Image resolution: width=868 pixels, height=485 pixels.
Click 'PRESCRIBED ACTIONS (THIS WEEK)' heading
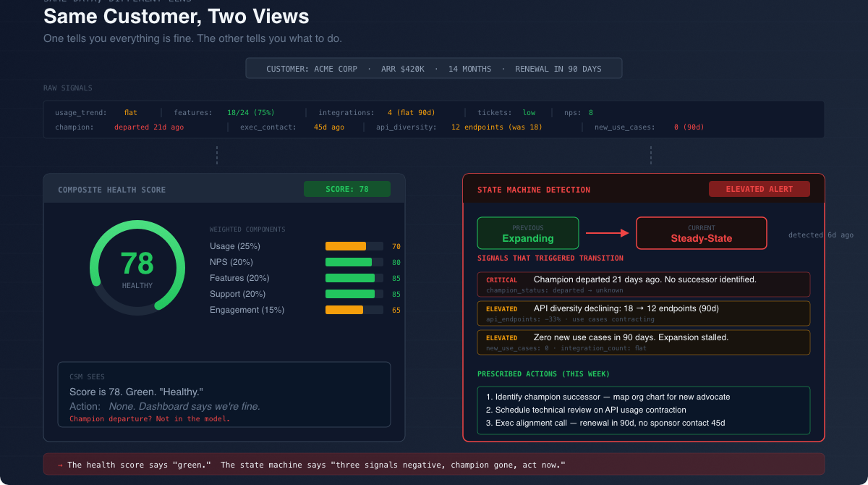click(x=543, y=374)
